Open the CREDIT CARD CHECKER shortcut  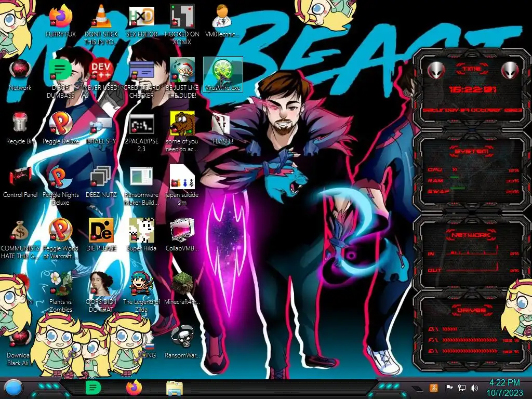[x=141, y=71]
